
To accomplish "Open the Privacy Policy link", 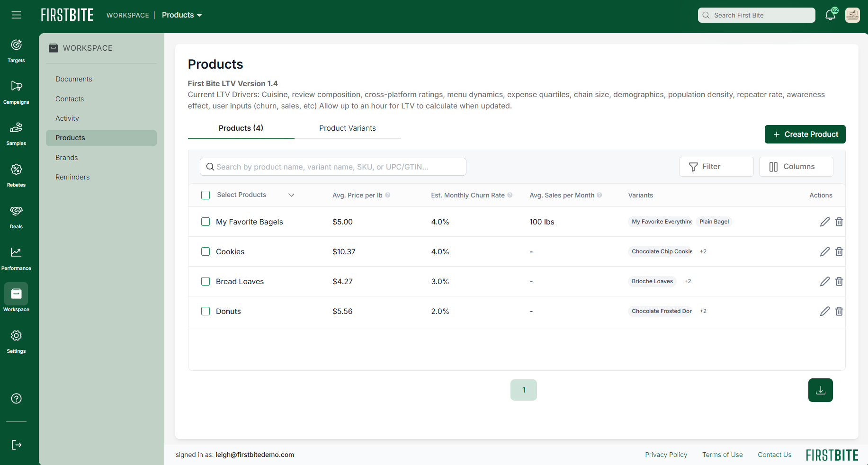I will coord(666,455).
